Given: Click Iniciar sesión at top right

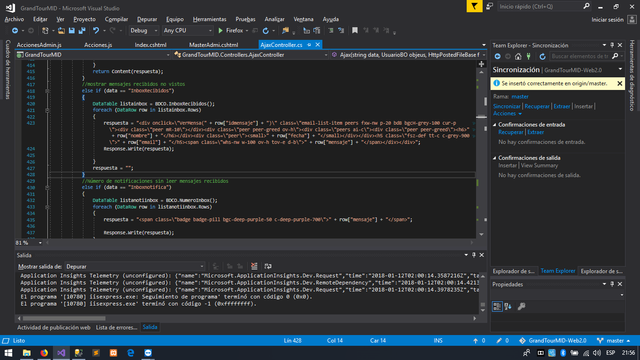Looking at the screenshot, I should coord(607,20).
